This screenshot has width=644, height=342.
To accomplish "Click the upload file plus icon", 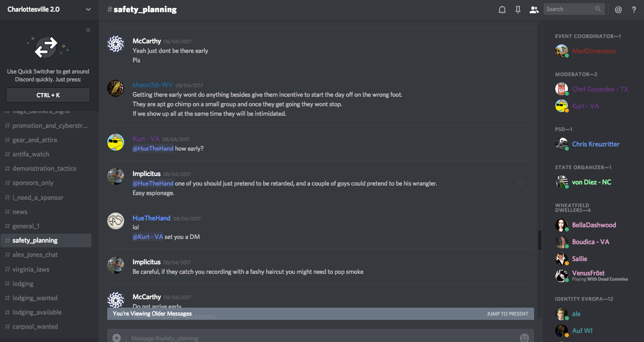I will click(x=116, y=338).
